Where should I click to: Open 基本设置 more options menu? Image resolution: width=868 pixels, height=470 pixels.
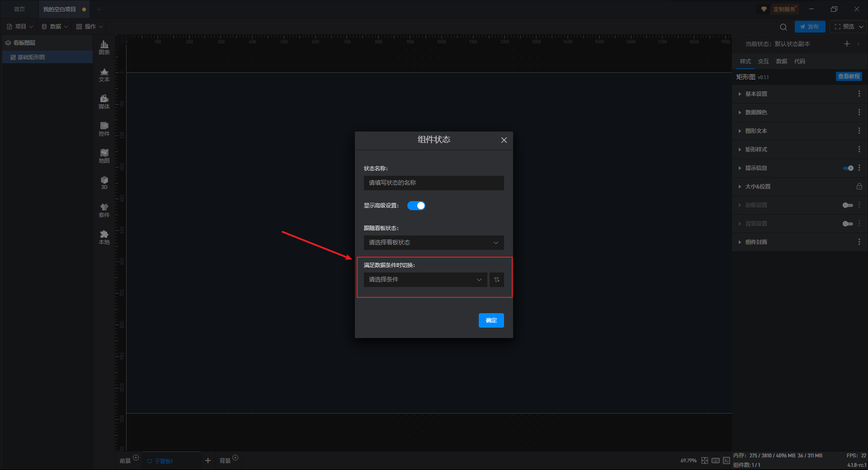tap(859, 94)
